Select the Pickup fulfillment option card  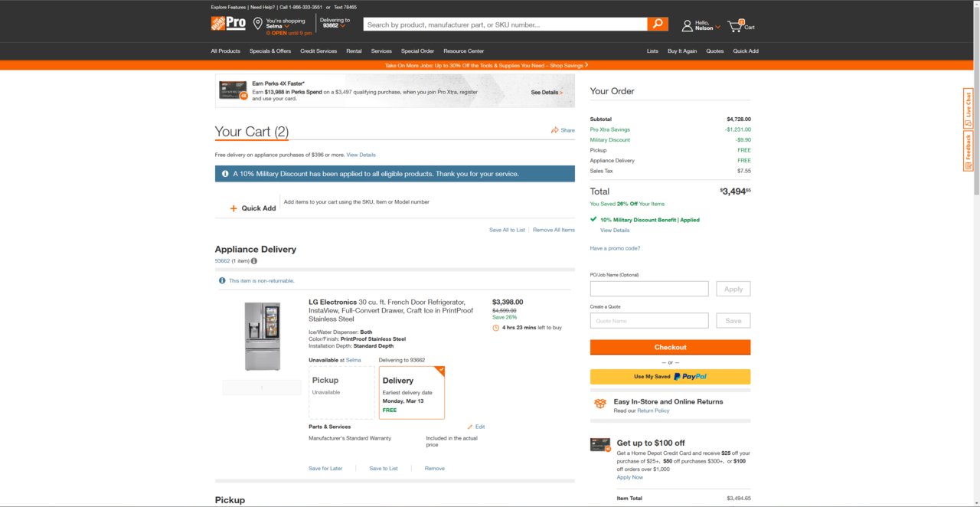[341, 392]
